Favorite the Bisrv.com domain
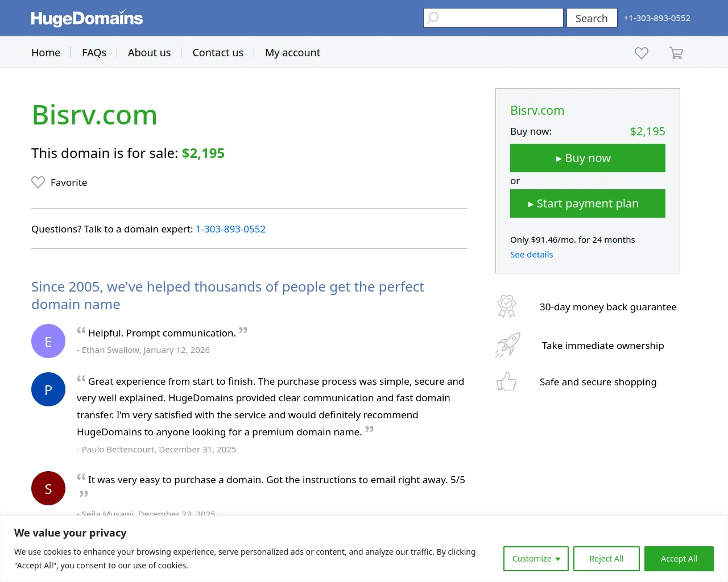This screenshot has height=582, width=728. click(59, 182)
